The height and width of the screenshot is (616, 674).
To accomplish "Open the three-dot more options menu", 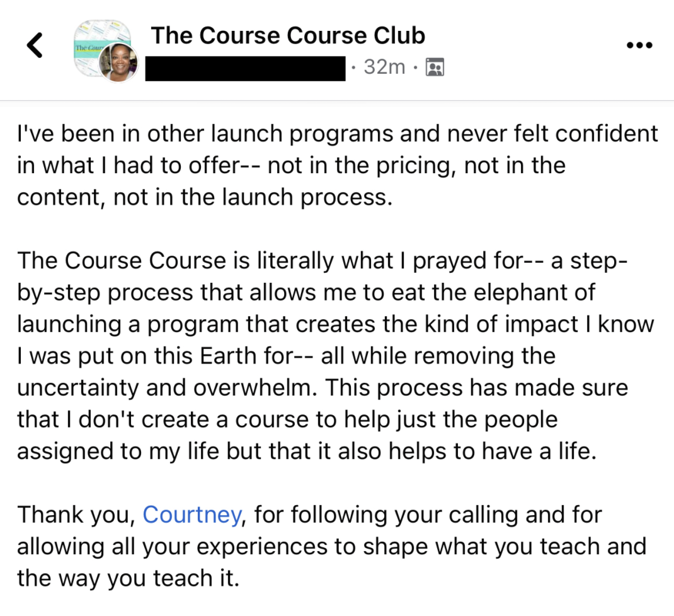I will tap(639, 45).
